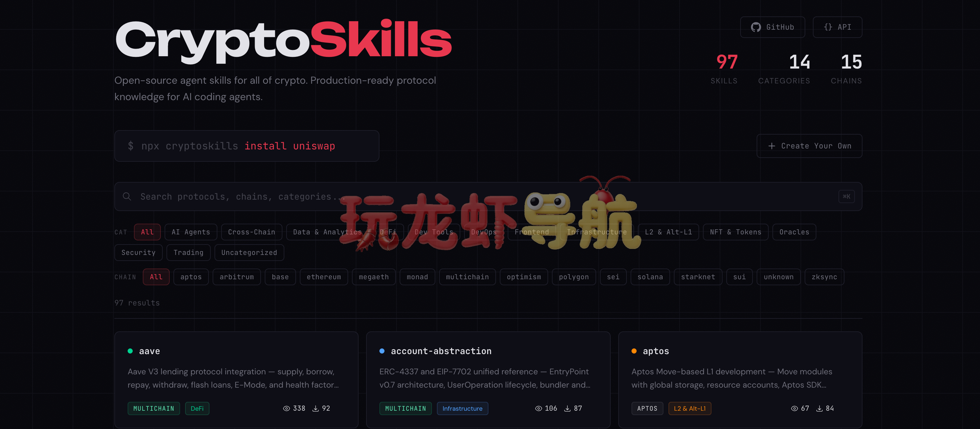This screenshot has width=980, height=429.
Task: Click the 14 CATEGORIES stat
Action: (784, 69)
